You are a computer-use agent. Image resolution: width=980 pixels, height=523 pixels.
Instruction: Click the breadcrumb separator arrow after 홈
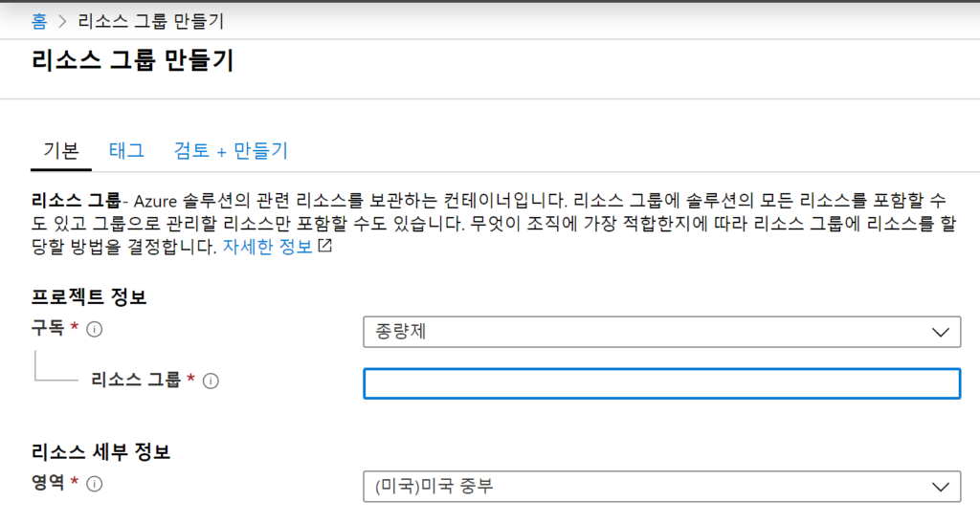(x=62, y=20)
